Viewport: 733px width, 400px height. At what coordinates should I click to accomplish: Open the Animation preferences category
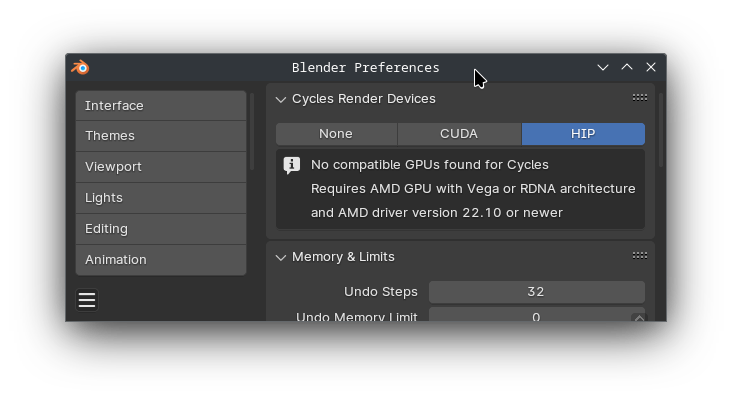point(161,260)
